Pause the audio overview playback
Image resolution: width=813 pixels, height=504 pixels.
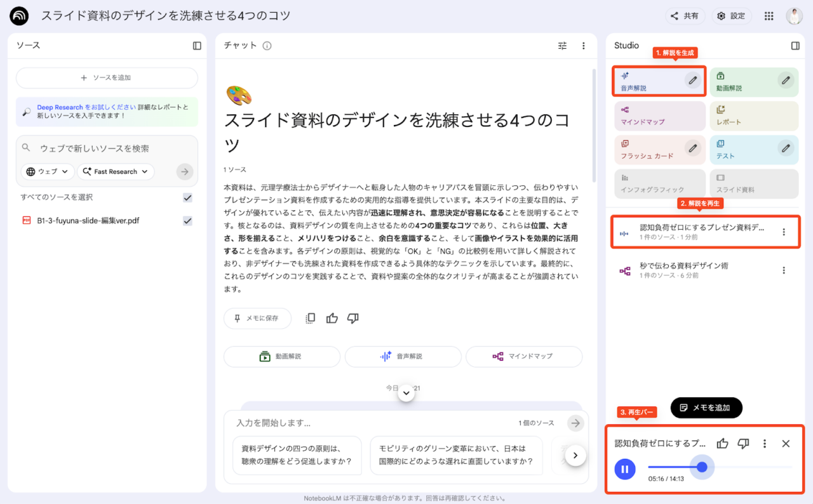click(625, 469)
